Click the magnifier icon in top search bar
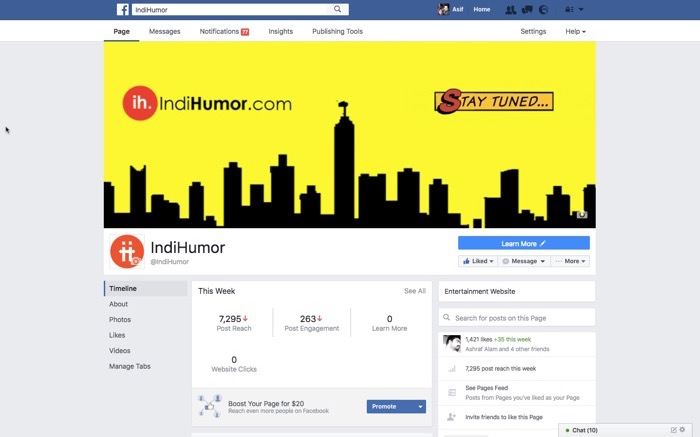The height and width of the screenshot is (437, 700). (338, 9)
